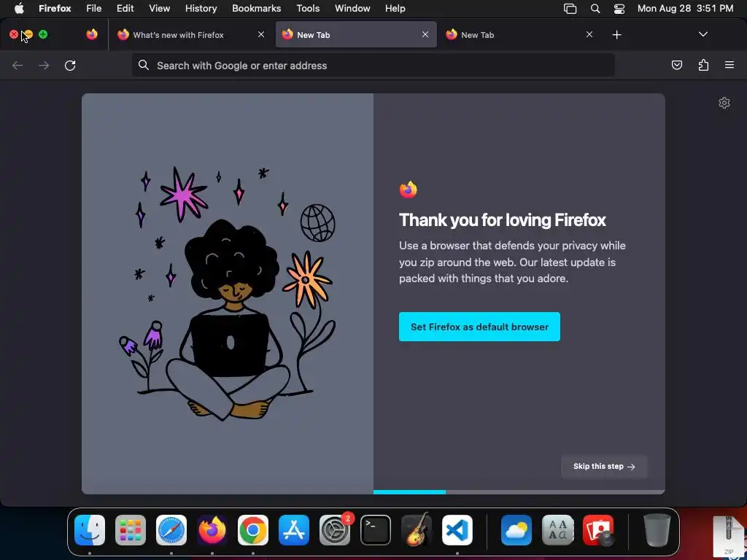
Task: Open the Apple menu
Action: pyautogui.click(x=19, y=8)
